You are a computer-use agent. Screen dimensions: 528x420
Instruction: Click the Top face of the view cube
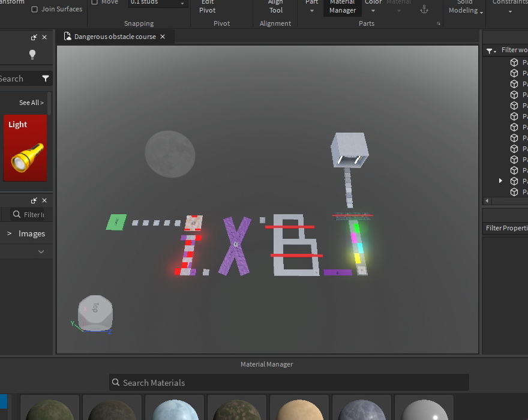[95, 308]
